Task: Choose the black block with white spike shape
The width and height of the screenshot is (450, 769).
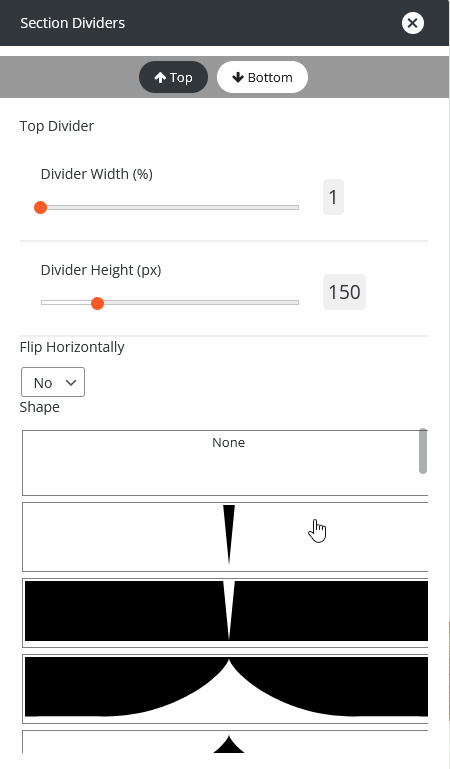Action: click(x=225, y=613)
